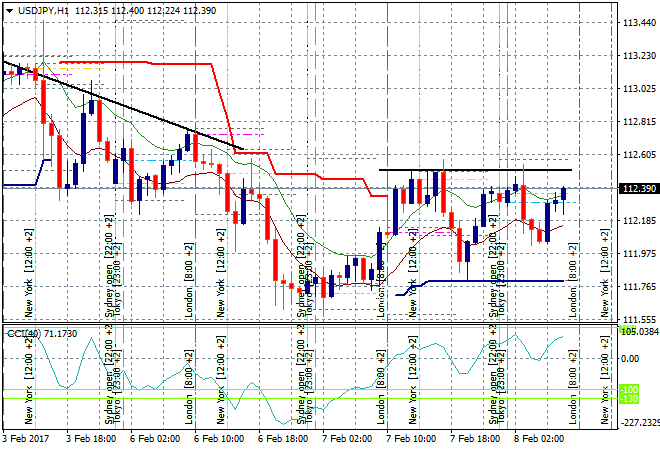Image resolution: width=660 pixels, height=450 pixels.
Task: Click the 8 Feb 02:00 time label
Action: click(539, 439)
